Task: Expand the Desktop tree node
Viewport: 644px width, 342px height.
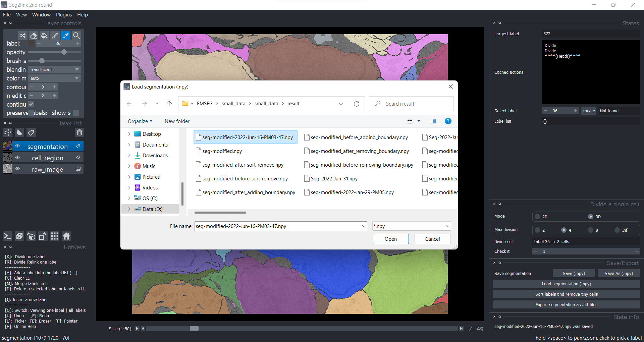Action: [x=129, y=134]
